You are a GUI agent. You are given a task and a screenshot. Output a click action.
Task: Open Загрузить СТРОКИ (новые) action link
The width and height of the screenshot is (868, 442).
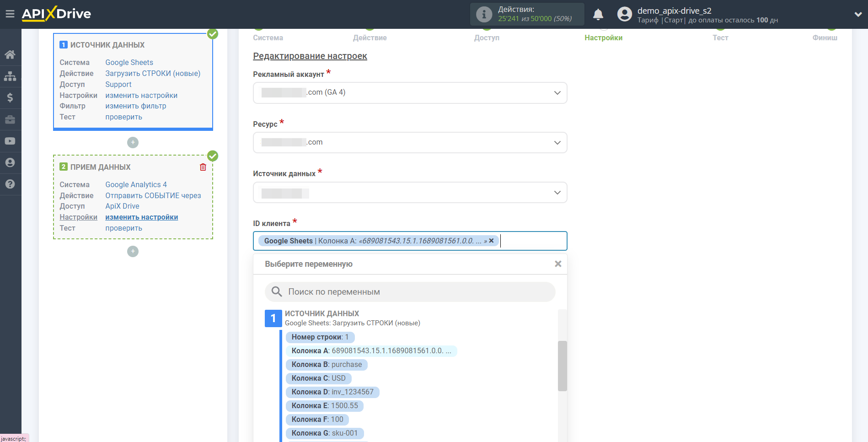153,73
